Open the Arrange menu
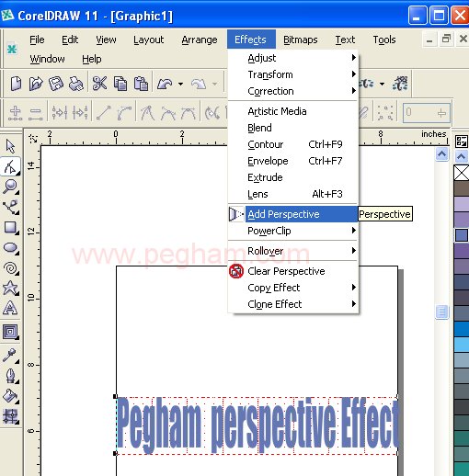469x476 pixels. click(200, 40)
